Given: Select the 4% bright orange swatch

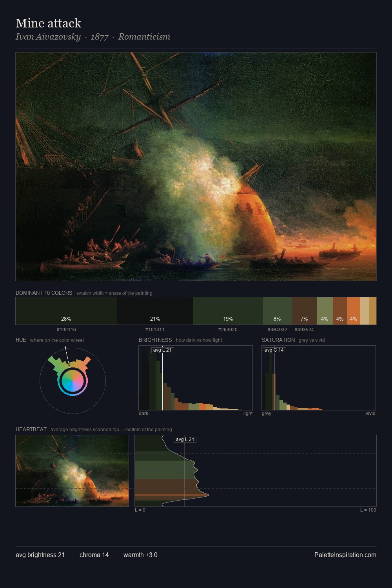Looking at the screenshot, I should 354,311.
